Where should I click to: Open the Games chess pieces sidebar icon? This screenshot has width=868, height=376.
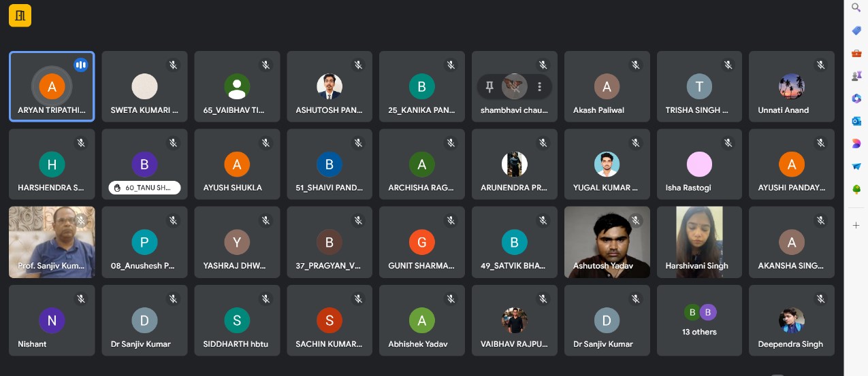click(x=856, y=76)
